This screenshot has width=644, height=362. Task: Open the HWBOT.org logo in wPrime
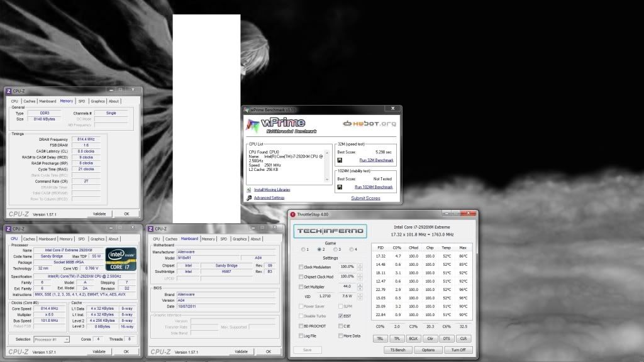[x=370, y=124]
